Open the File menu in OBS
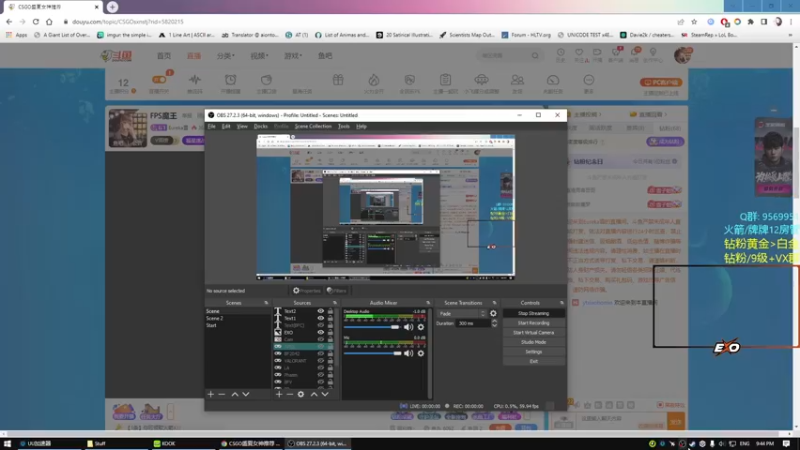 tap(211, 127)
